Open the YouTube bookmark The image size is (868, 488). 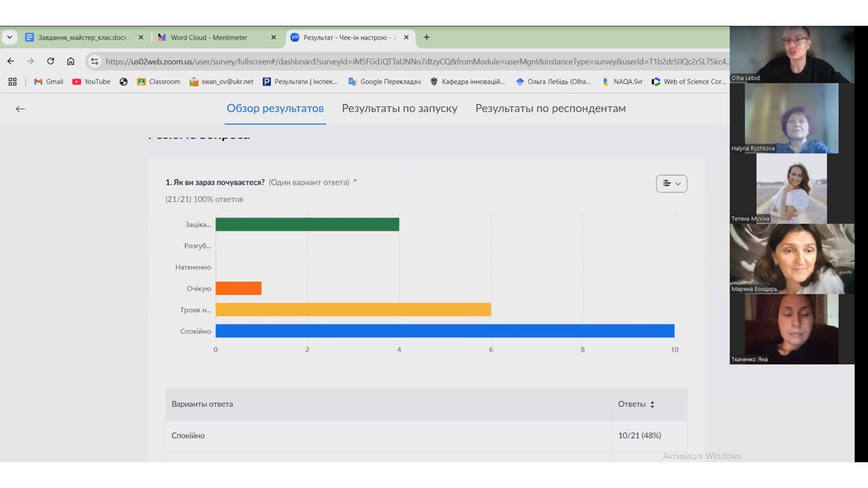pyautogui.click(x=91, y=81)
